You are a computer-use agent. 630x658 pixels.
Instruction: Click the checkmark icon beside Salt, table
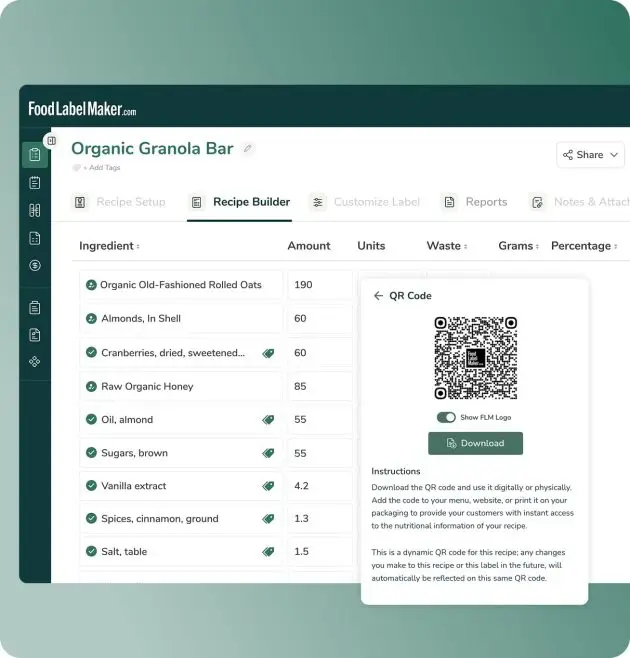click(91, 551)
